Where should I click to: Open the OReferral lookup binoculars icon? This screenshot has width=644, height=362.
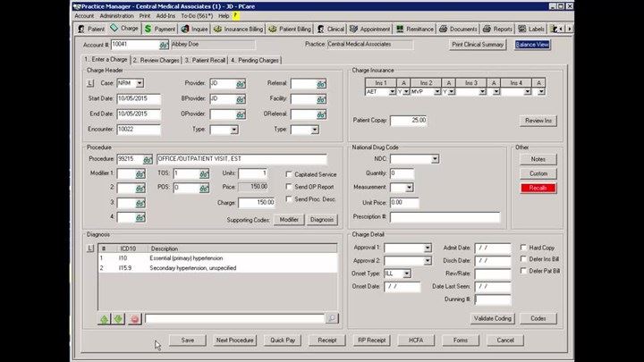point(321,114)
